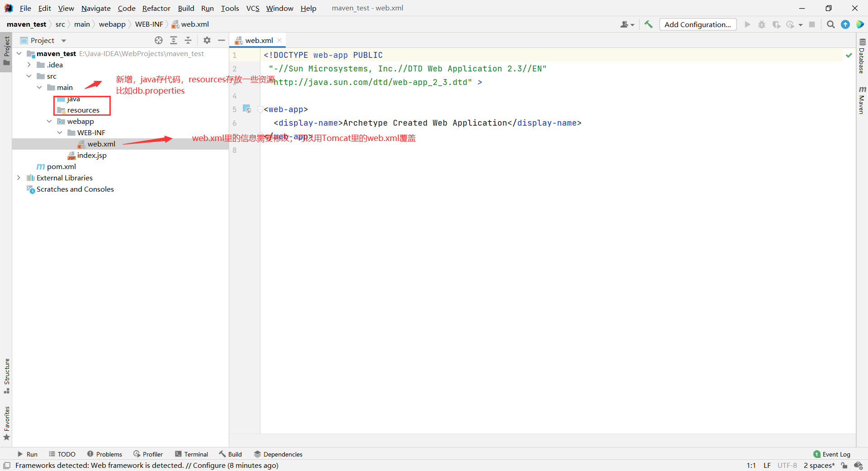Select the web.xml editor tab
The image size is (868, 471).
[258, 40]
